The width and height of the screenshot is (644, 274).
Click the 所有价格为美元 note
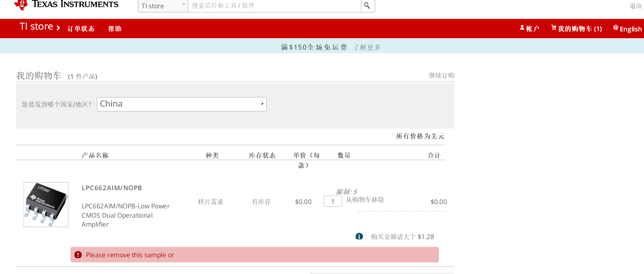point(420,136)
